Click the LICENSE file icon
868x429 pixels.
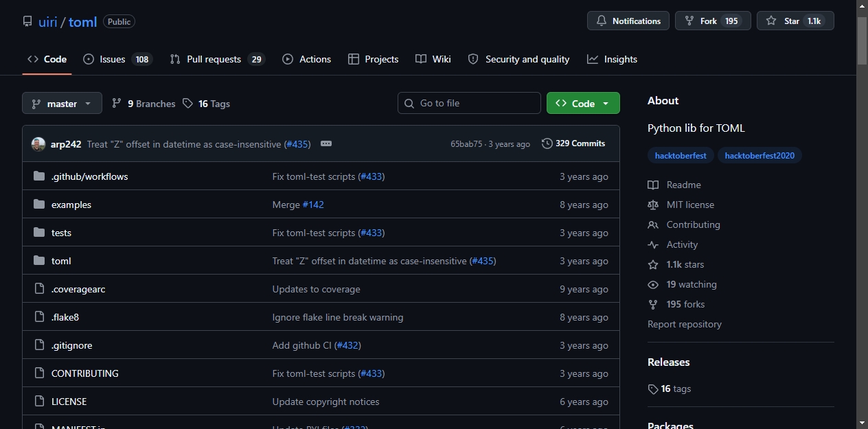pyautogui.click(x=39, y=402)
